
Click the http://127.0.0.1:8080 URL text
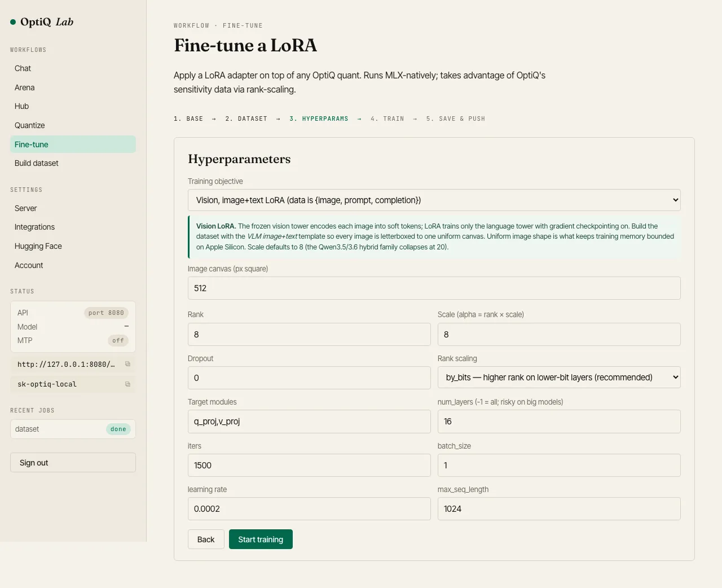tap(66, 364)
